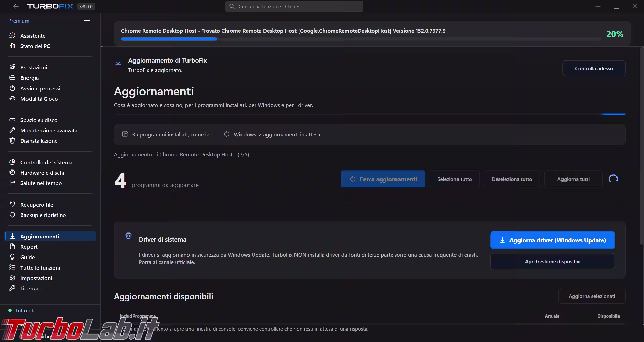The image size is (644, 342).
Task: Click Aggiorna driver (Windows Update) button
Action: [552, 240]
